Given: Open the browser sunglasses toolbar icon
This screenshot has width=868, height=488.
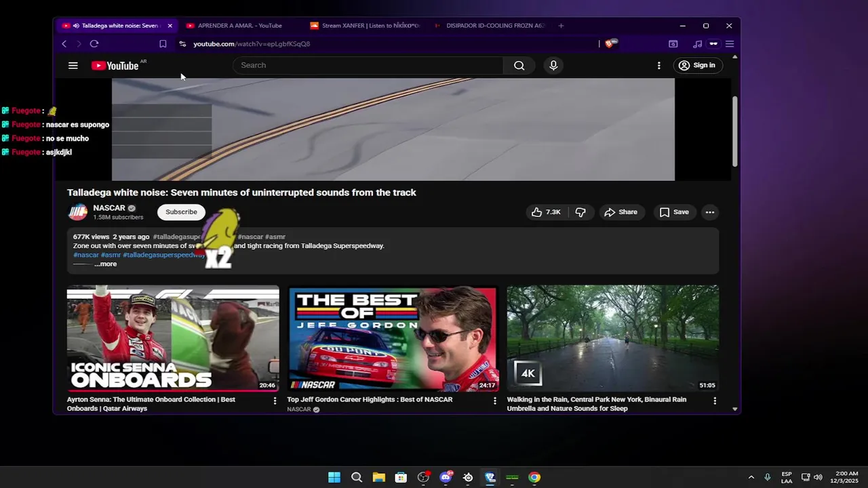Looking at the screenshot, I should point(713,44).
